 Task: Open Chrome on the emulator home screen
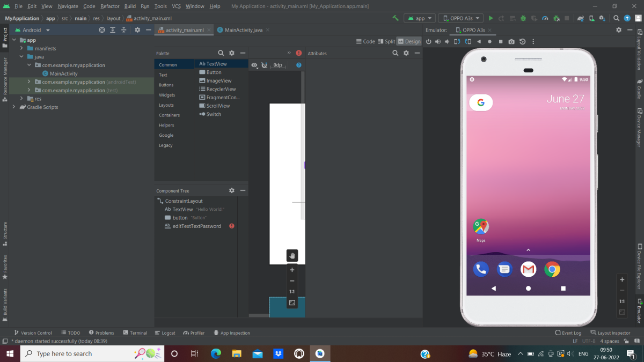(552, 269)
